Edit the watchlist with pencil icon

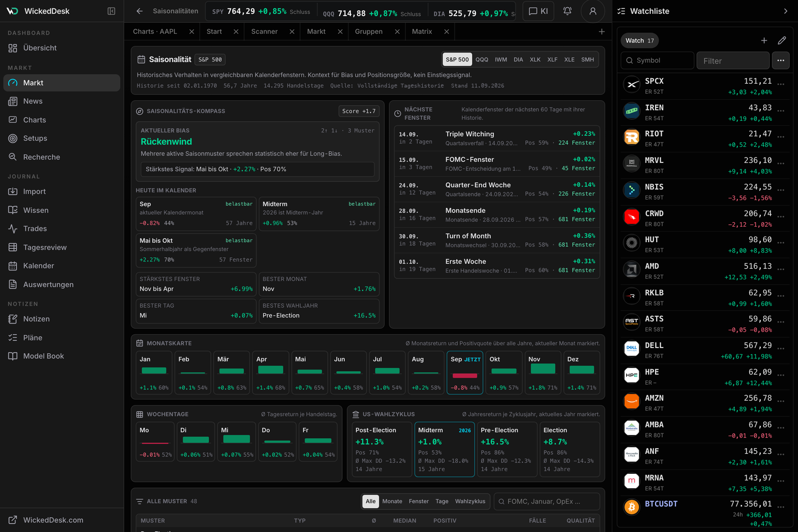click(782, 40)
